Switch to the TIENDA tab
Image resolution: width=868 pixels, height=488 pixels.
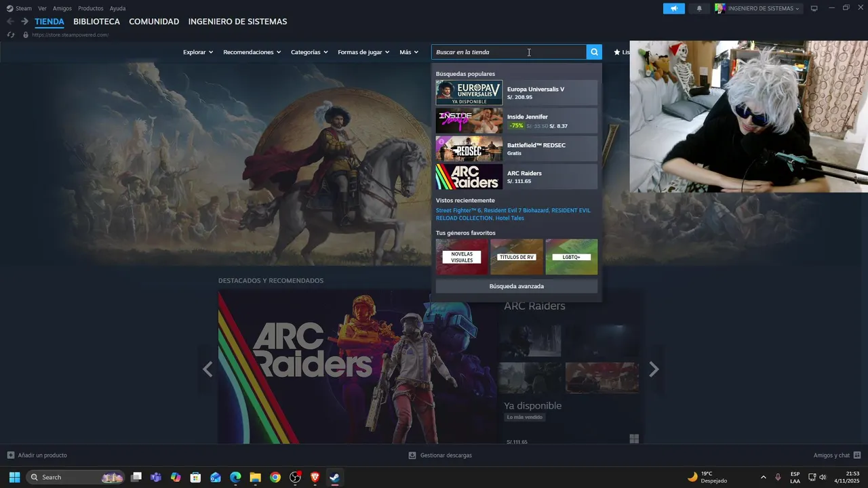click(50, 22)
